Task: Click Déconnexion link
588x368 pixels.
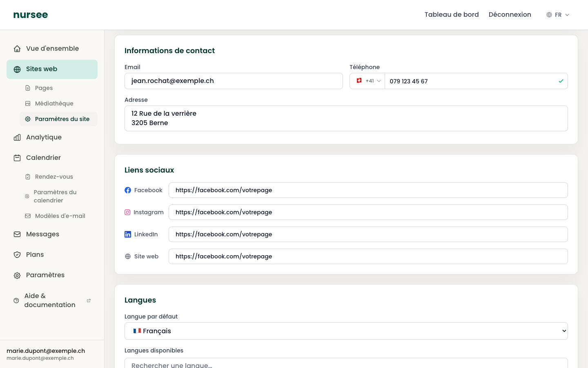Action: point(510,15)
